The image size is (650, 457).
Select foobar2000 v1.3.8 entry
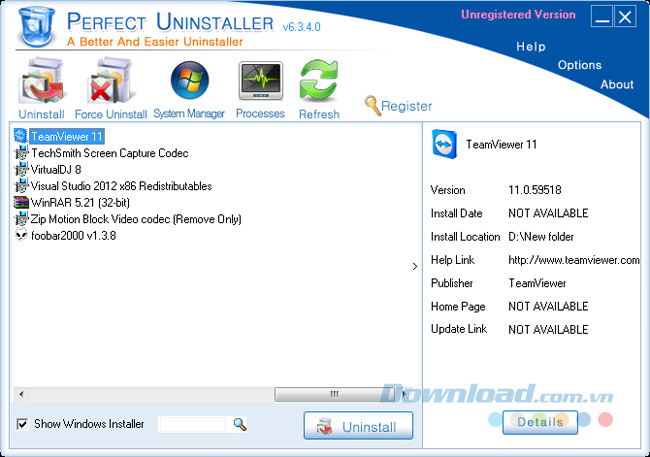74,236
